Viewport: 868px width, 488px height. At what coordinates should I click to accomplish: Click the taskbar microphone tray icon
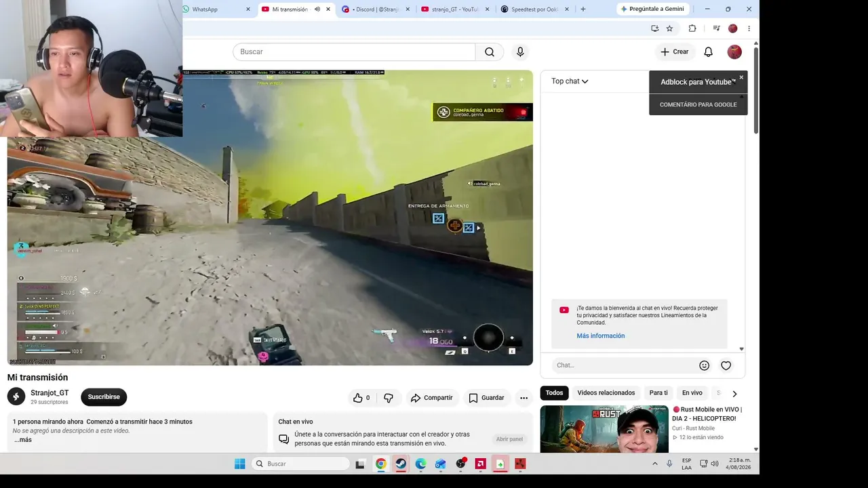pyautogui.click(x=669, y=464)
